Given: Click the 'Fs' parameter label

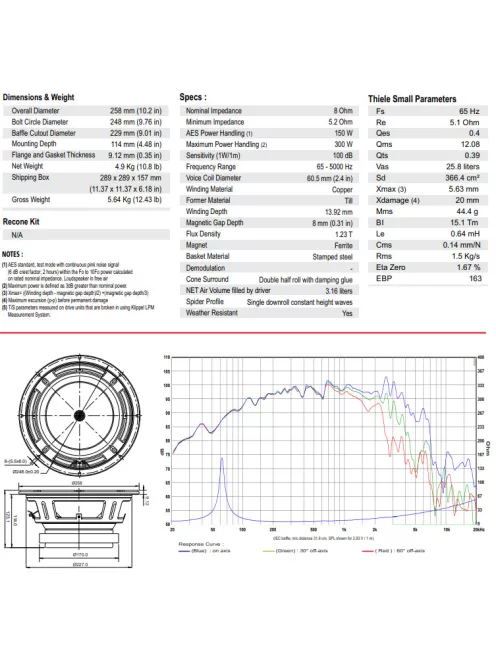Looking at the screenshot, I should pos(380,111).
